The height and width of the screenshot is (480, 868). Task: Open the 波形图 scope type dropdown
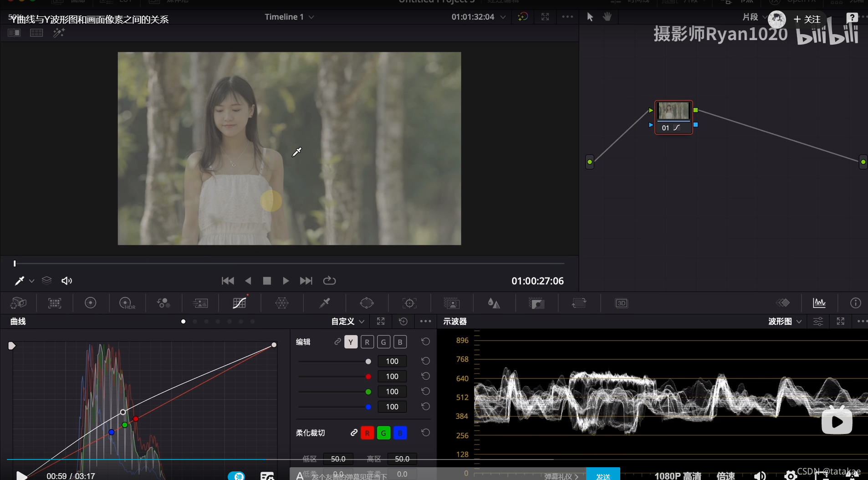pyautogui.click(x=785, y=322)
